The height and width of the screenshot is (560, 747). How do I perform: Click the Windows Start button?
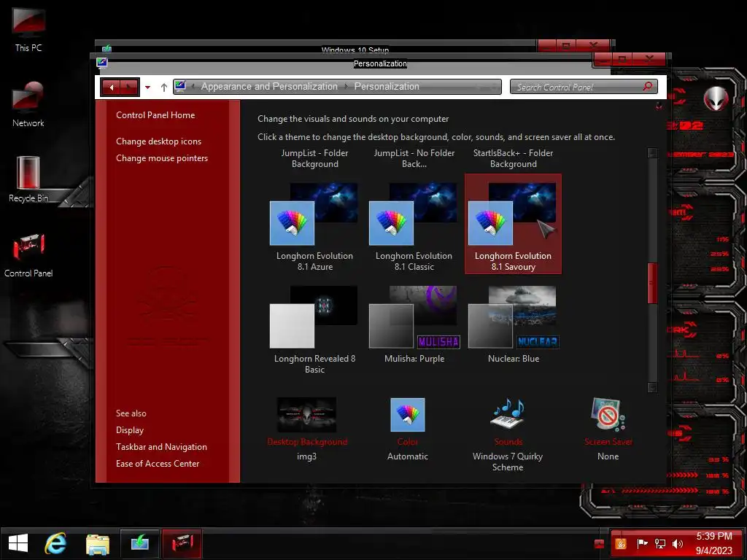click(18, 543)
